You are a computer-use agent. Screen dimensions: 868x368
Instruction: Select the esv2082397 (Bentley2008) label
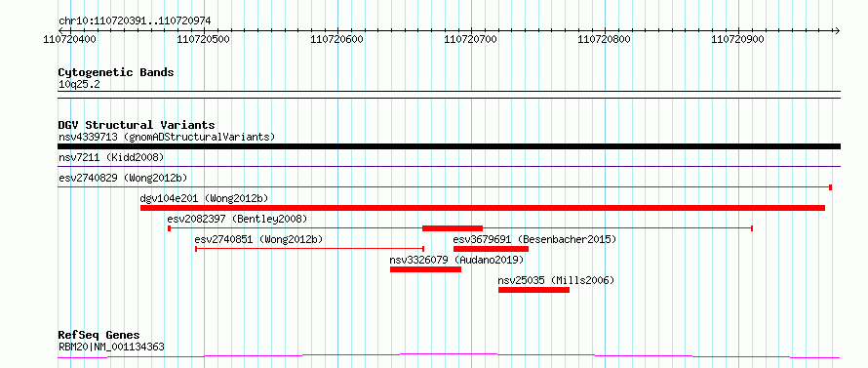(237, 219)
